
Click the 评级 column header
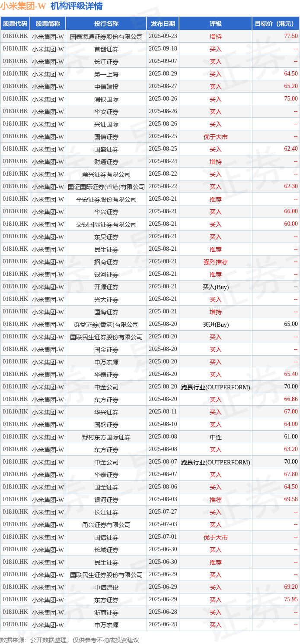[x=216, y=24]
